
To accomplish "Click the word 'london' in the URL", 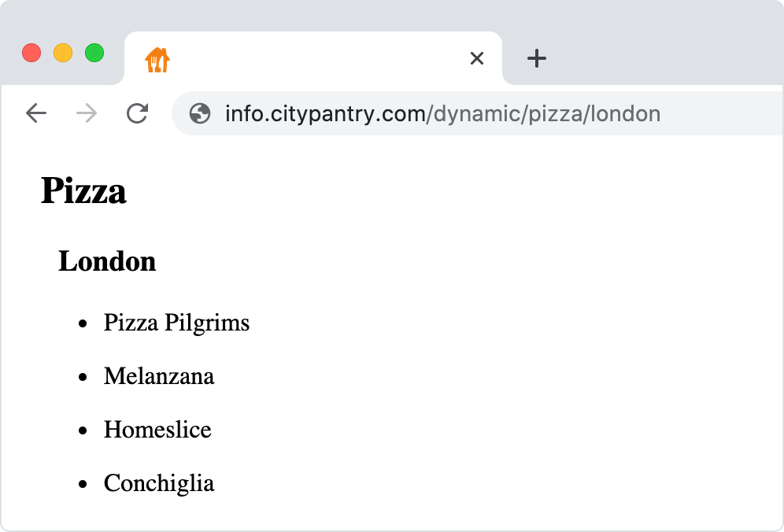I will [x=626, y=114].
